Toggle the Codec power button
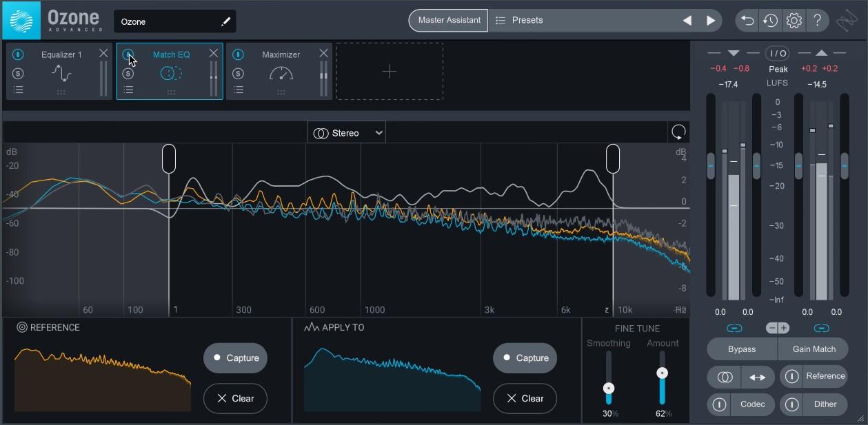868x425 pixels. 719,404
